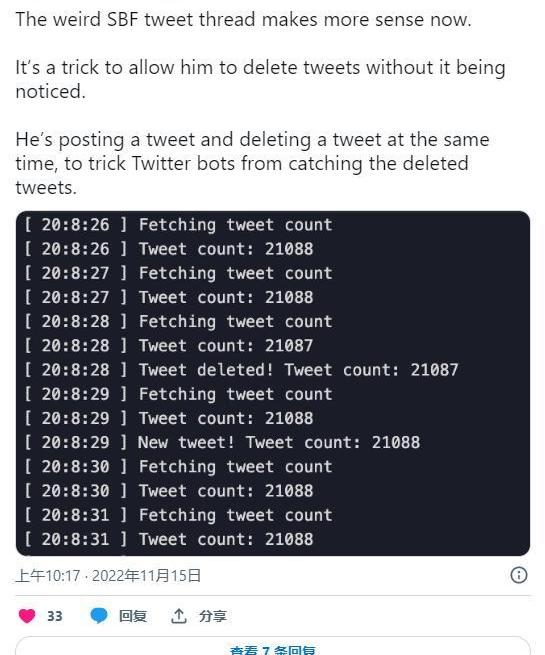Click the 20:8:29 Tweet count: 21088 line

(x=169, y=418)
